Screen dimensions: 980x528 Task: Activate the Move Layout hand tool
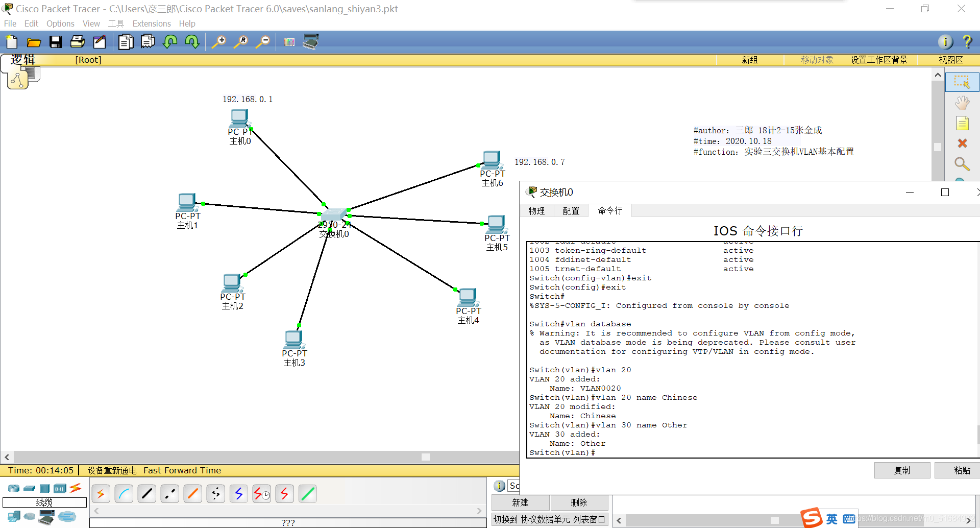click(x=962, y=103)
